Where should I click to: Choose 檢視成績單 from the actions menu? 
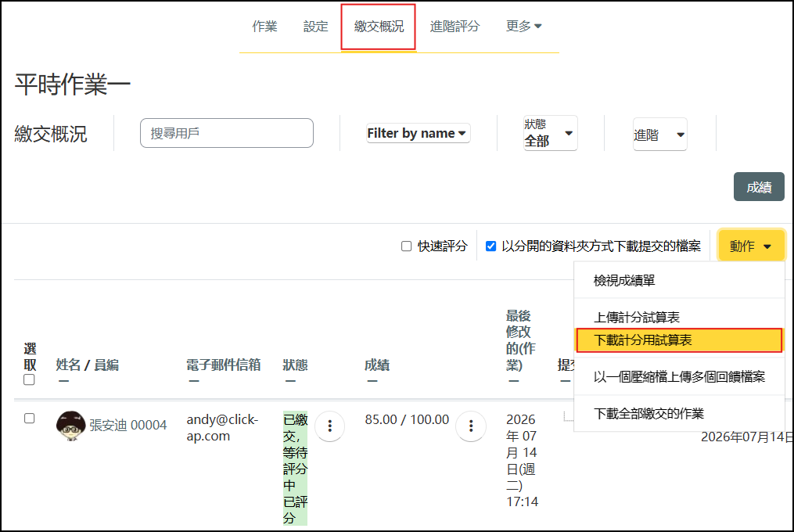pos(679,280)
